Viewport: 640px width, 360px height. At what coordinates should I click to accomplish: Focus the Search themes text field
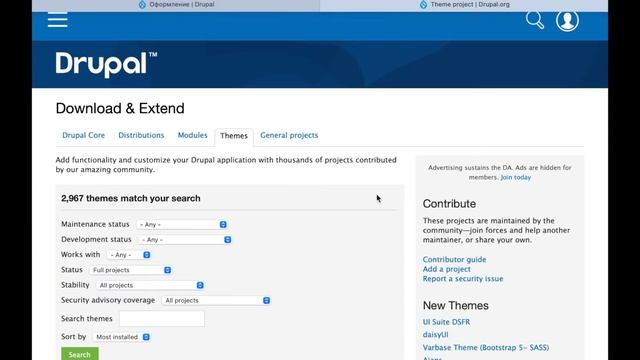pyautogui.click(x=162, y=319)
